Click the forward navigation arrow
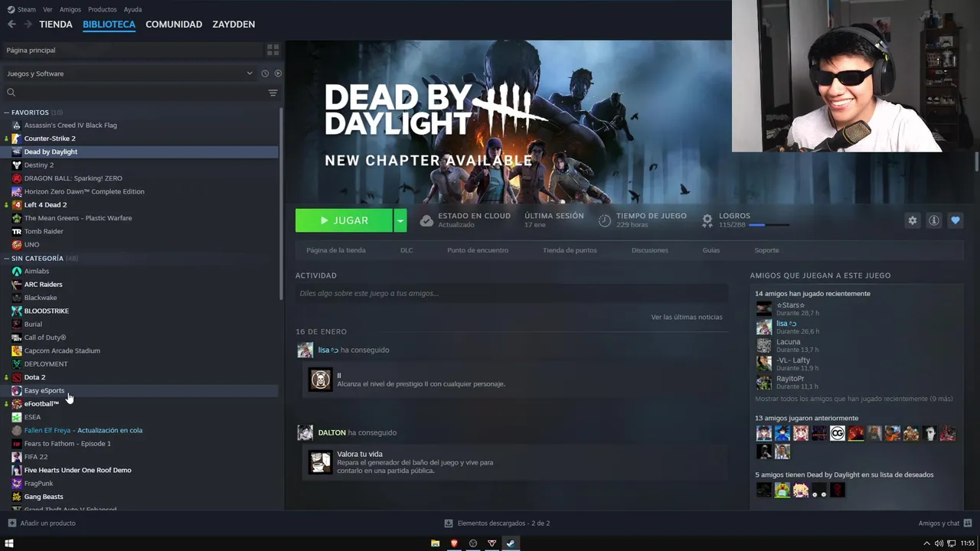Screen dimensions: 980x551 pyautogui.click(x=28, y=24)
